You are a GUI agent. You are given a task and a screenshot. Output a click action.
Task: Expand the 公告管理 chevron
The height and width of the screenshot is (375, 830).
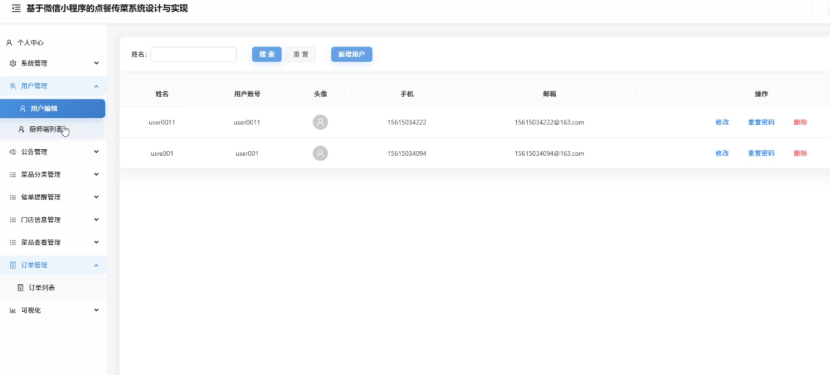pos(96,152)
